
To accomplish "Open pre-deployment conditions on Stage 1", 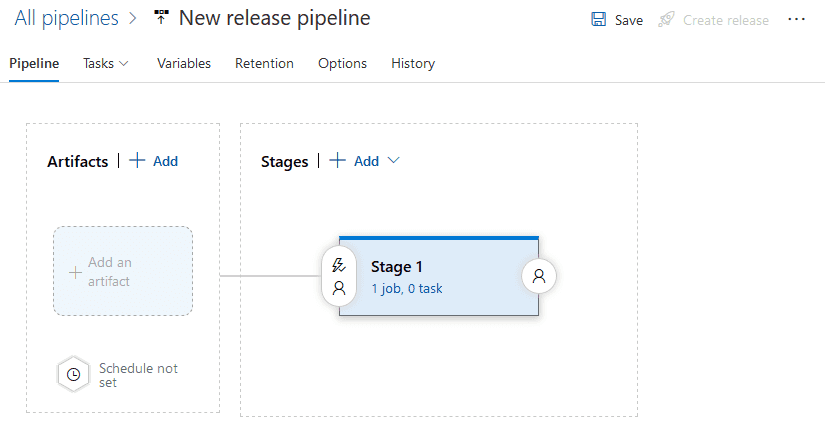I will [x=339, y=277].
